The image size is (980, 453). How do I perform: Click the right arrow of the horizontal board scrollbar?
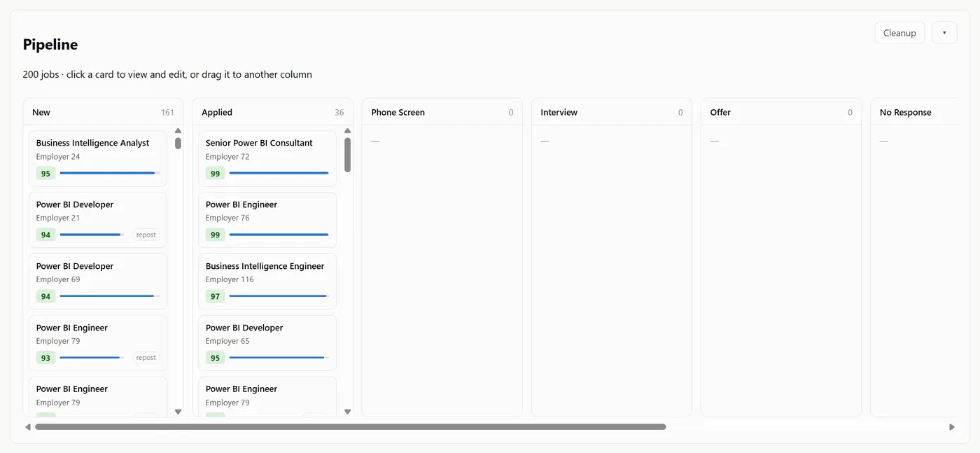[952, 427]
